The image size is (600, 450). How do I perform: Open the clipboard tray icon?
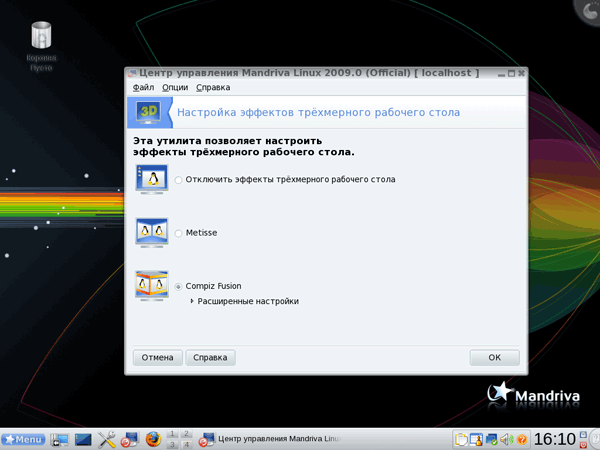(461, 439)
